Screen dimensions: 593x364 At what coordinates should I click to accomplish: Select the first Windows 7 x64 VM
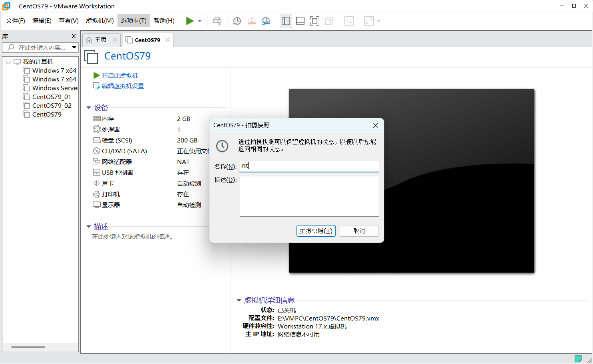coord(50,71)
